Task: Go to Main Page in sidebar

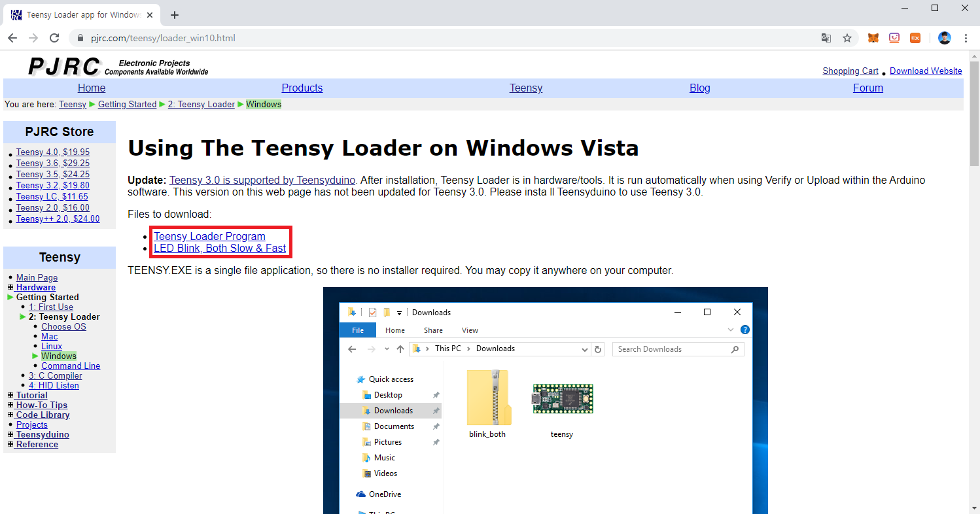Action: [x=37, y=277]
